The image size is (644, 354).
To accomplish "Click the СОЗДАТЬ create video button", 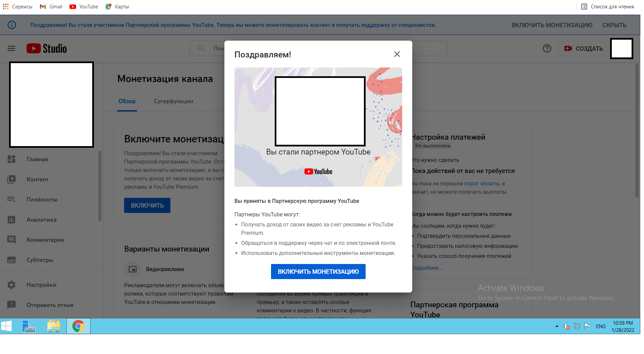I will [x=584, y=49].
